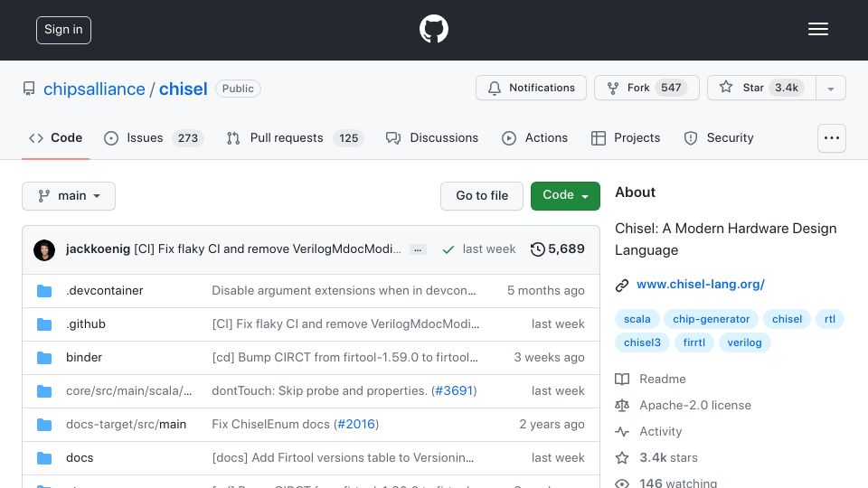Click the docs-target/src/main folder icon
Screen dimensions: 868x488
coord(44,425)
